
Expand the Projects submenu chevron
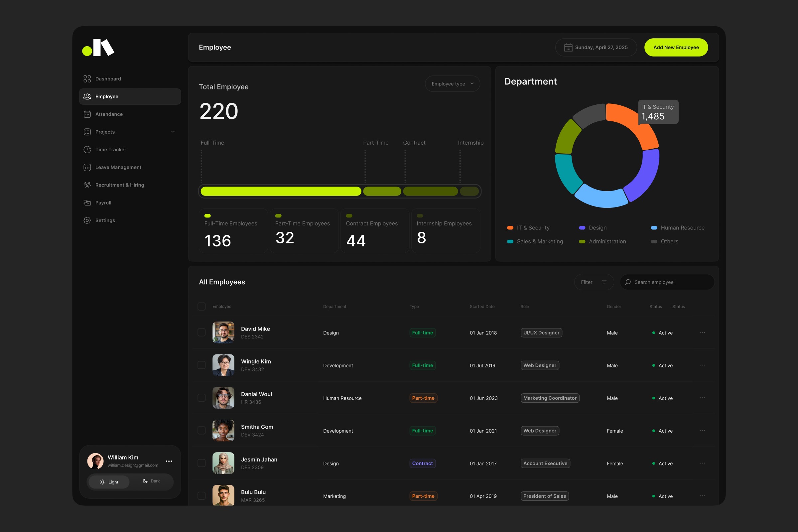[x=173, y=132]
